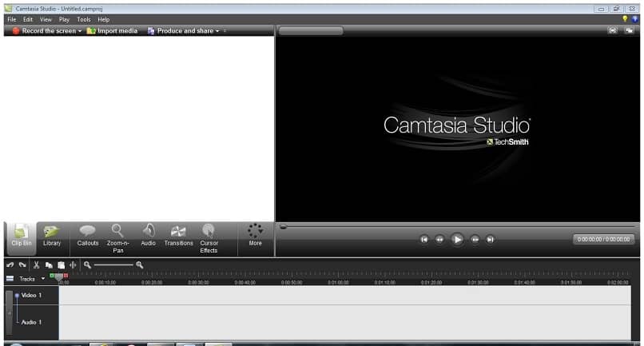Click the Step forward button
This screenshot has width=644, height=346.
coord(475,239)
